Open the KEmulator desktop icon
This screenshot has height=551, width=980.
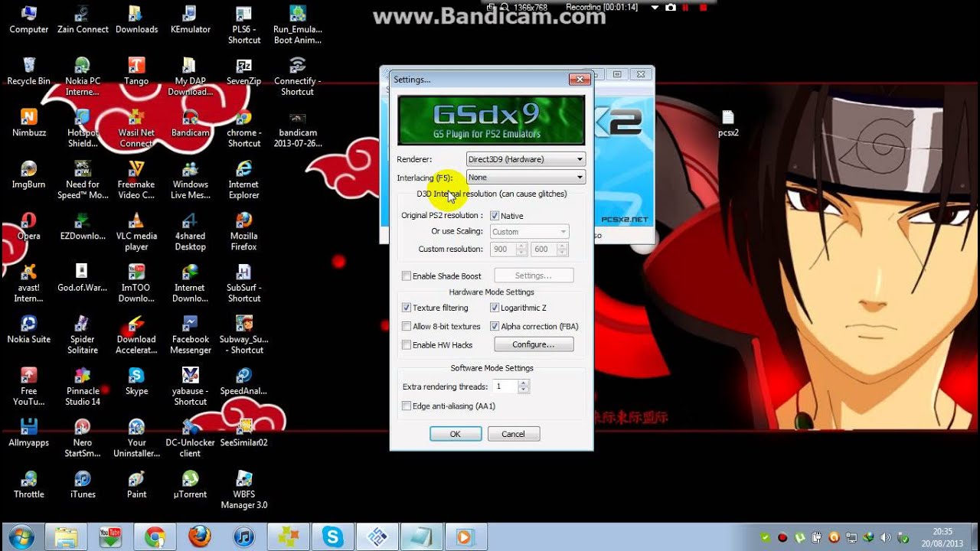click(x=190, y=20)
